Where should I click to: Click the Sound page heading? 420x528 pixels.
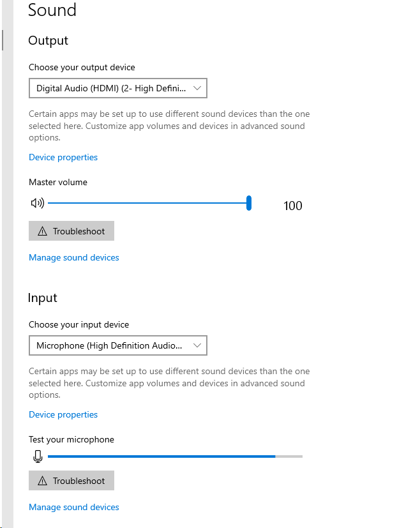pos(52,10)
